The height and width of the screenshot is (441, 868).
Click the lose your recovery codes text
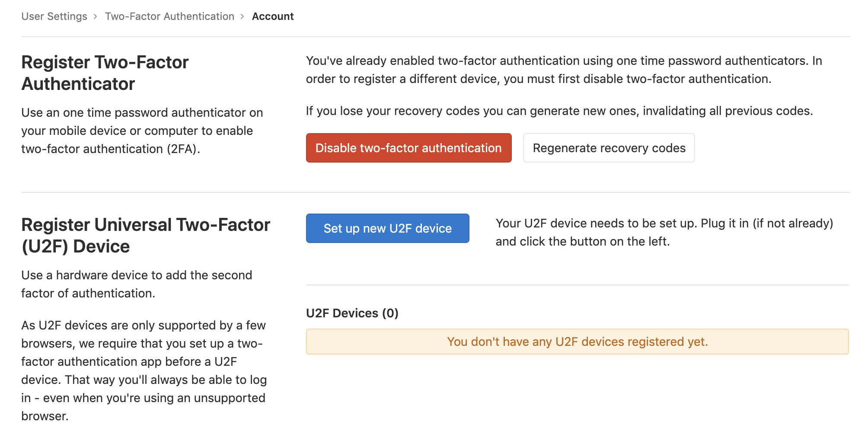tap(559, 111)
